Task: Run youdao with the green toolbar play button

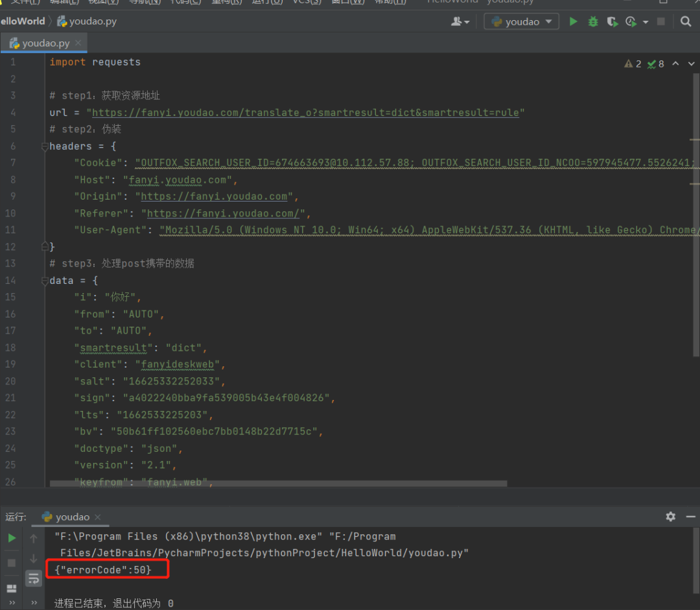Action: (573, 21)
